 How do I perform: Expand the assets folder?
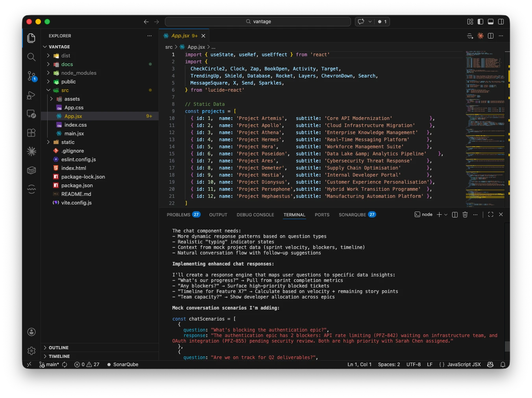point(52,99)
